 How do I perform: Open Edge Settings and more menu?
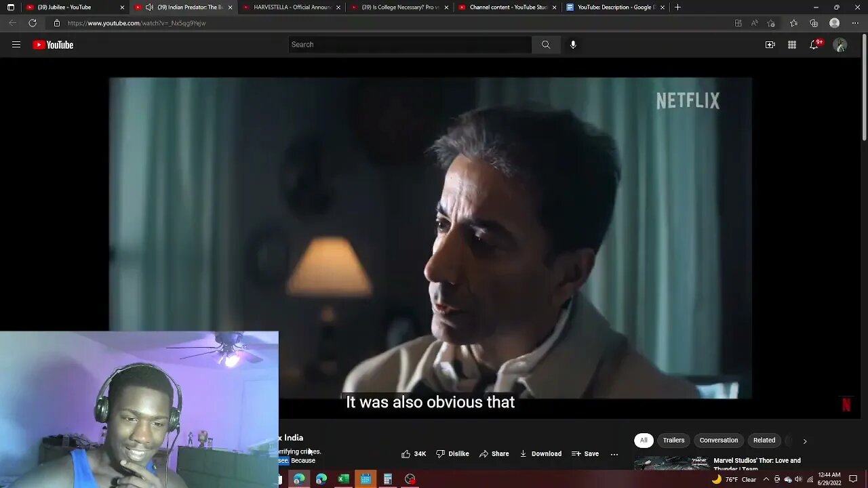click(x=854, y=23)
